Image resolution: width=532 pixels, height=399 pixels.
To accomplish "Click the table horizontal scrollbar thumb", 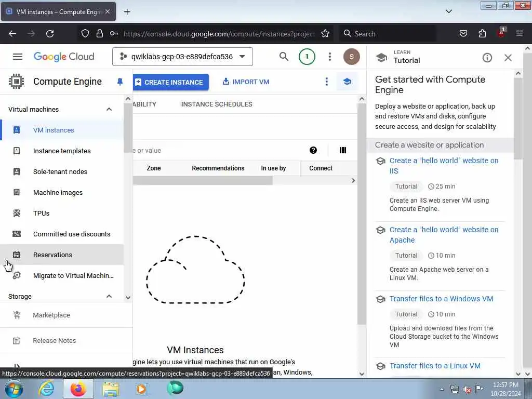I will tap(203, 180).
